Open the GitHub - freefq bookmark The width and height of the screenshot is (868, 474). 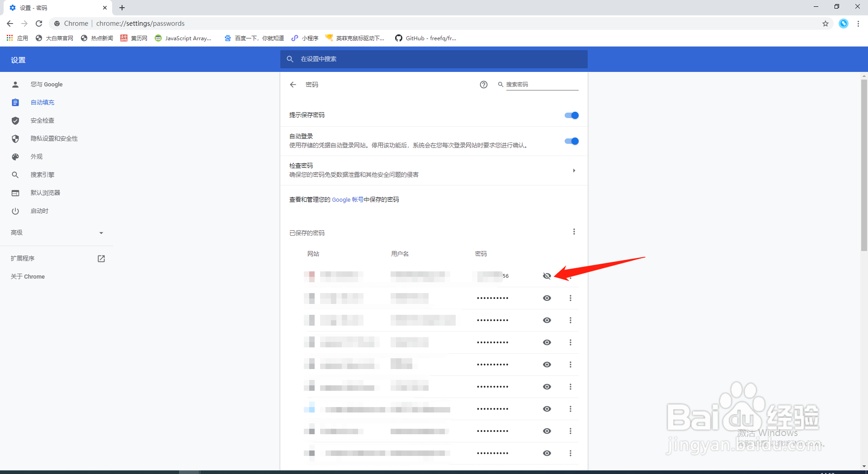[426, 38]
